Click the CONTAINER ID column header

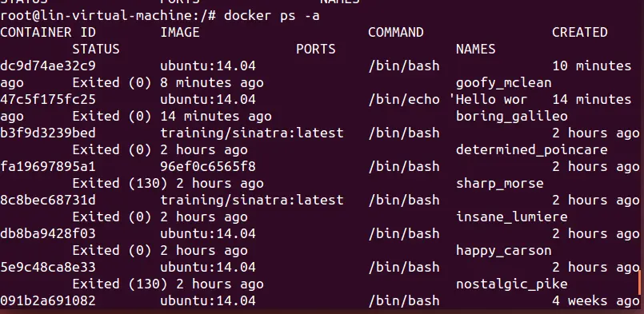point(48,33)
